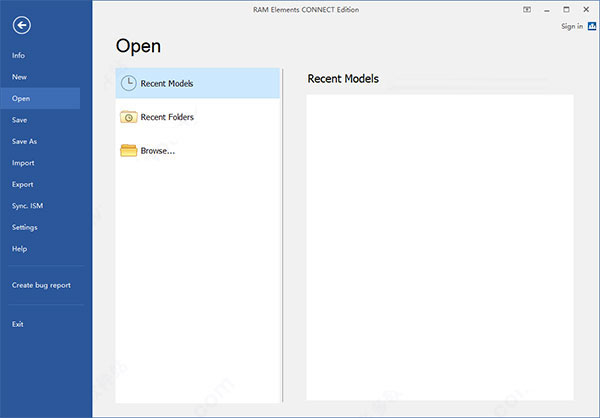Click the back arrow circle icon

coord(22,25)
